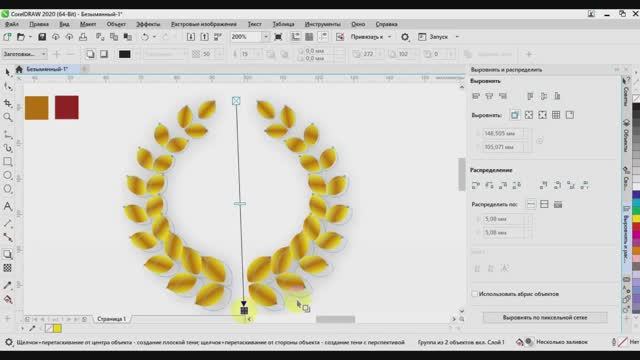Click 'Выровнять по пиксельной сетке' button
This screenshot has height=360, width=640.
545,318
